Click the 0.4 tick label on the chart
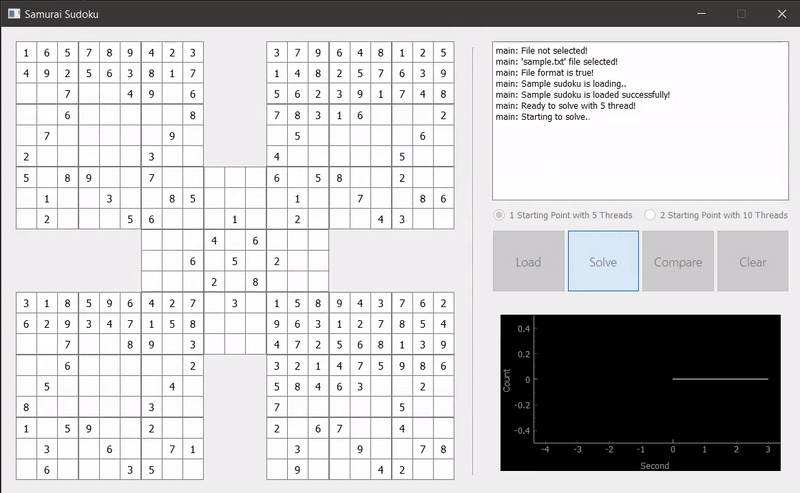 tap(523, 329)
